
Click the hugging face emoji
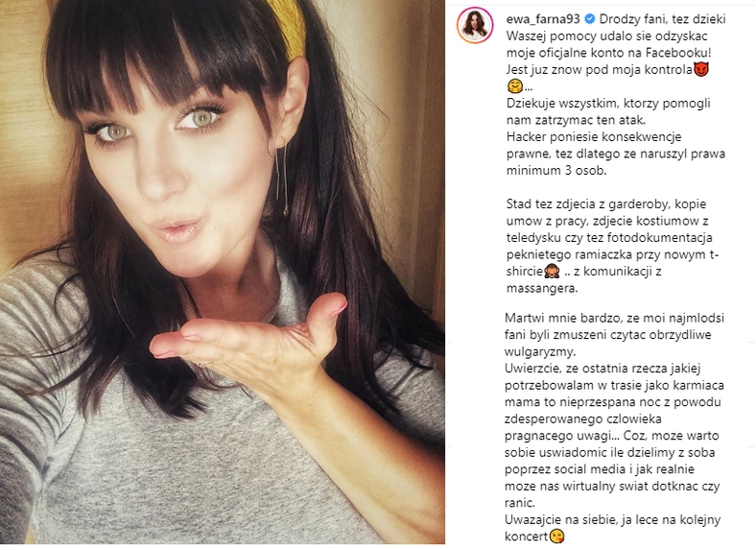pos(515,86)
